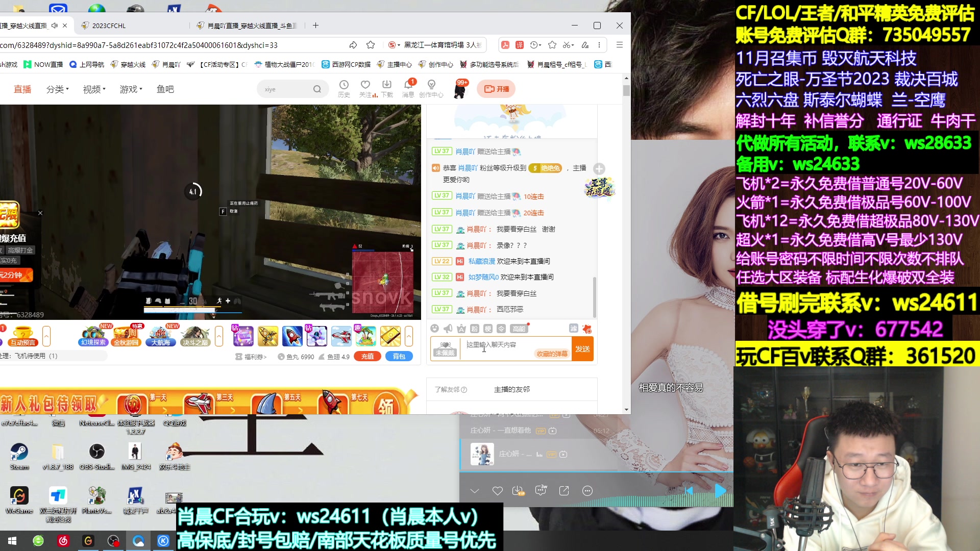This screenshot has height=551, width=980.
Task: Open the history clock icon
Action: 344,85
